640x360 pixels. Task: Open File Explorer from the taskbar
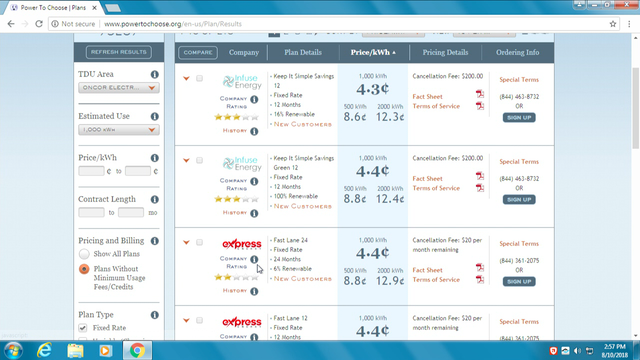coord(75,351)
